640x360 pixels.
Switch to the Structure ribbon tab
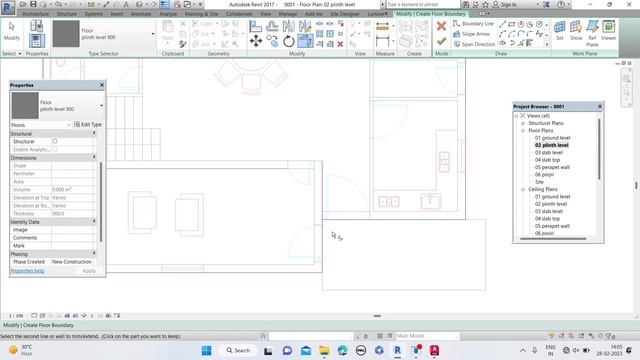click(67, 14)
